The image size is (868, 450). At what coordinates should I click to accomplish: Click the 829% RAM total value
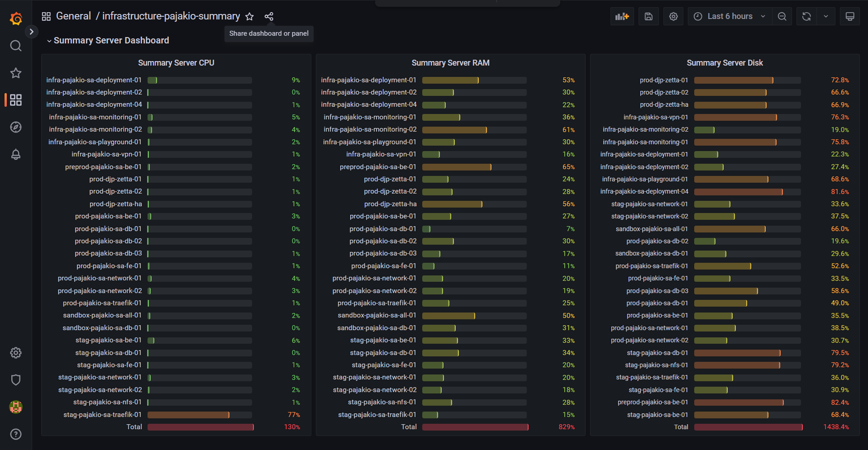[567, 427]
